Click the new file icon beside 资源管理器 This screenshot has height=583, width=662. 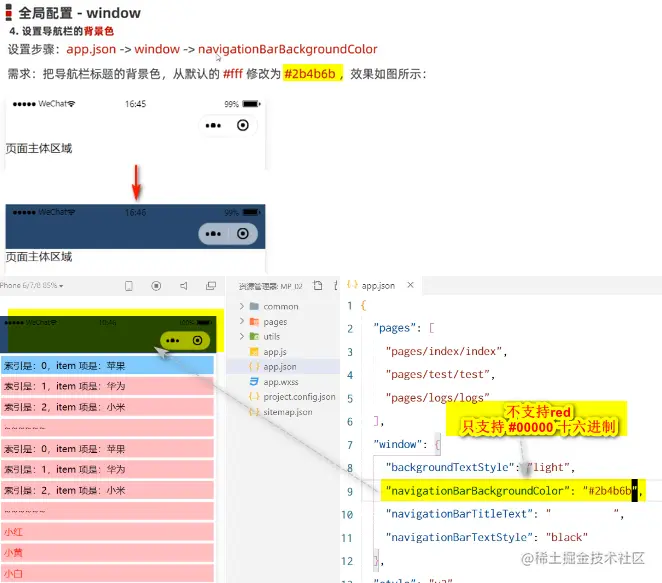point(318,286)
